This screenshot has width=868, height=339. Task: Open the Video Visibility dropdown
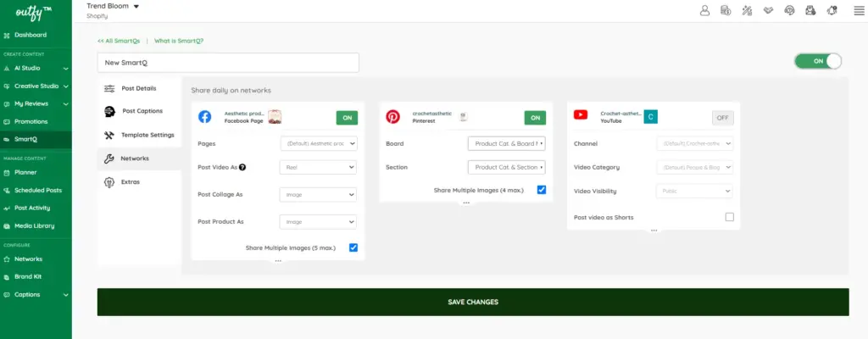[x=695, y=191]
